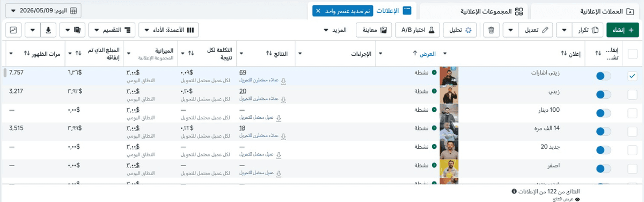Screen dimensions: 644x202
Task: Click the trash delete icon
Action: click(x=492, y=30)
